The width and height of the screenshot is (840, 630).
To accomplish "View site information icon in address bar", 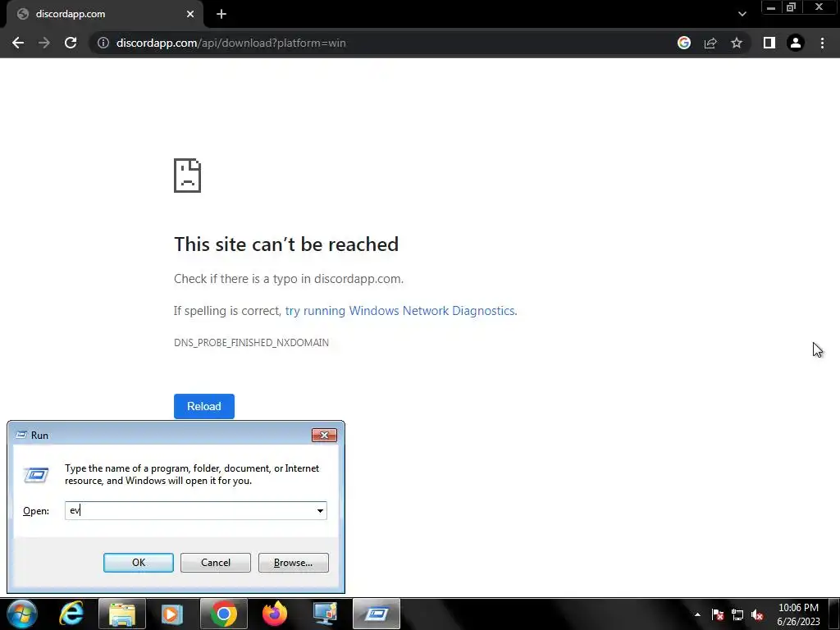I will [x=103, y=43].
